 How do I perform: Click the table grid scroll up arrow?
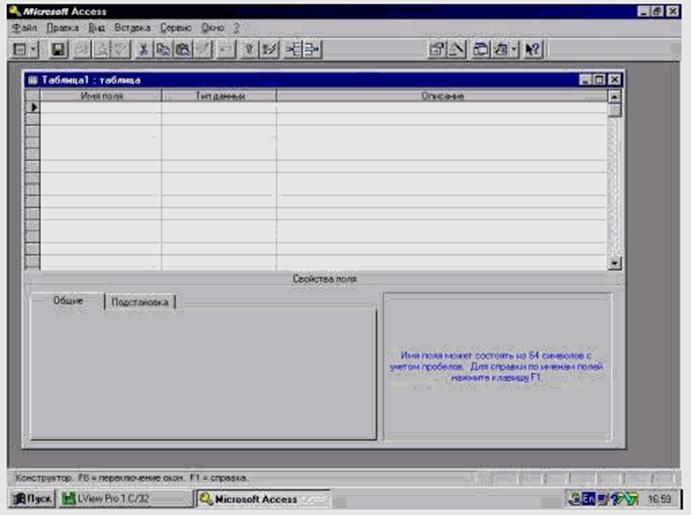point(614,96)
